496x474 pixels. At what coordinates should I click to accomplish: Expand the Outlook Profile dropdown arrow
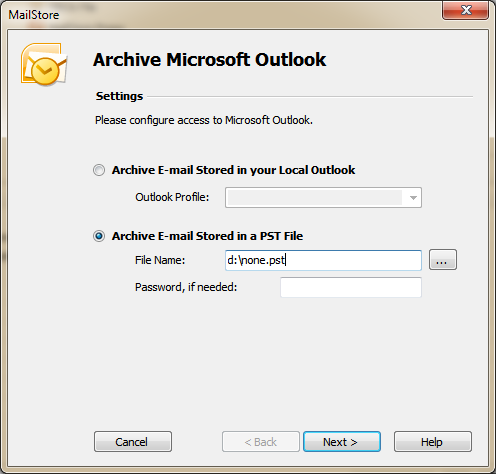(413, 198)
